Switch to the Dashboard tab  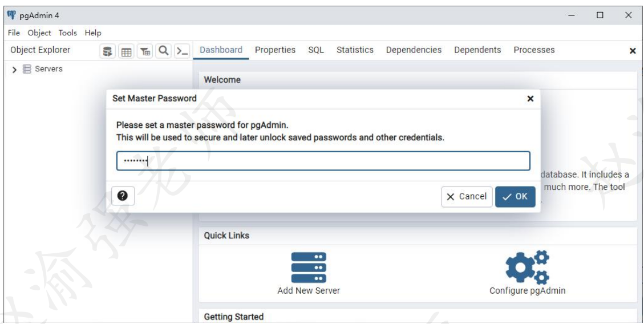click(221, 50)
